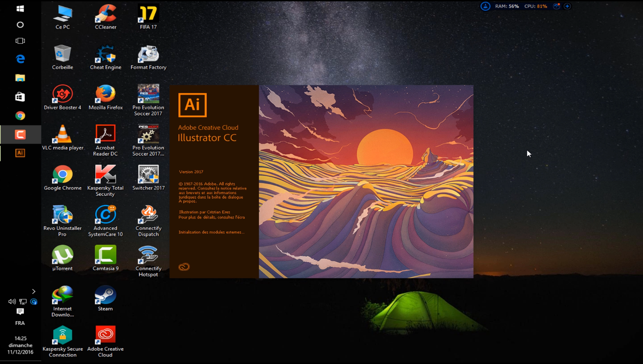Toggle Kaspersky Secure Connection in the tray
This screenshot has width=643, height=364.
pos(34,302)
